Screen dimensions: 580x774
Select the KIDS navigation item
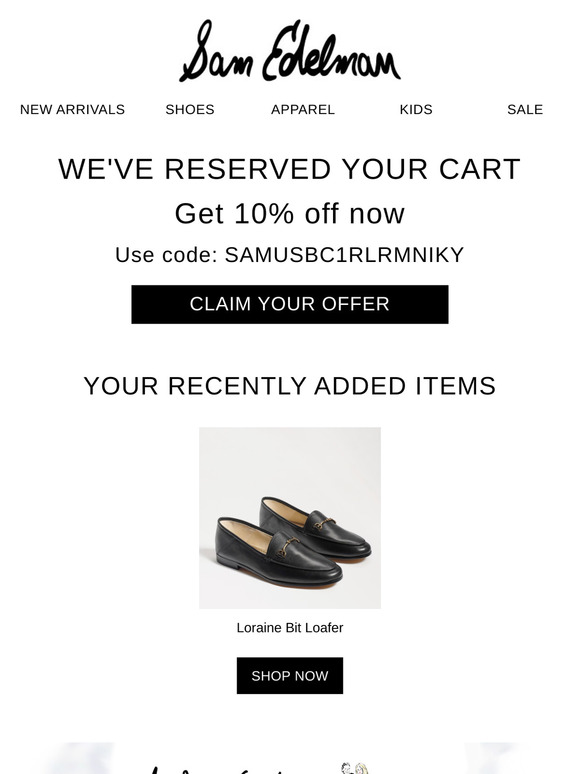(x=416, y=110)
